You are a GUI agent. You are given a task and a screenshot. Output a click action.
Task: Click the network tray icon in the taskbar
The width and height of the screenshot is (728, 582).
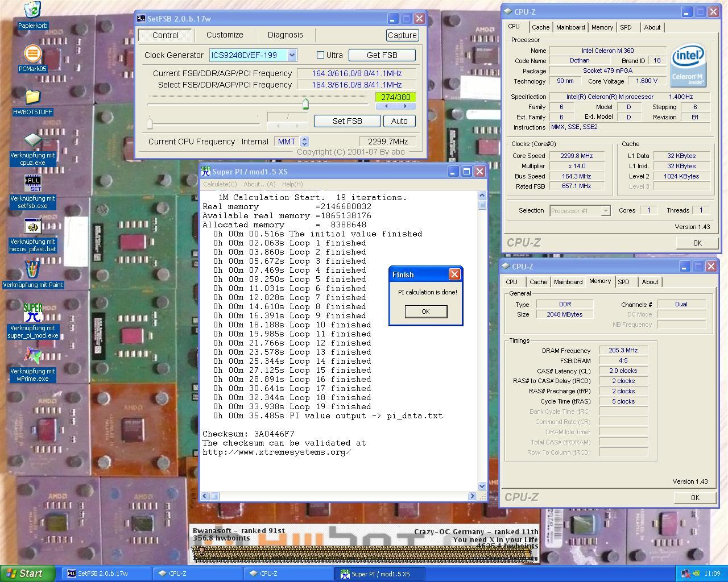pos(685,573)
